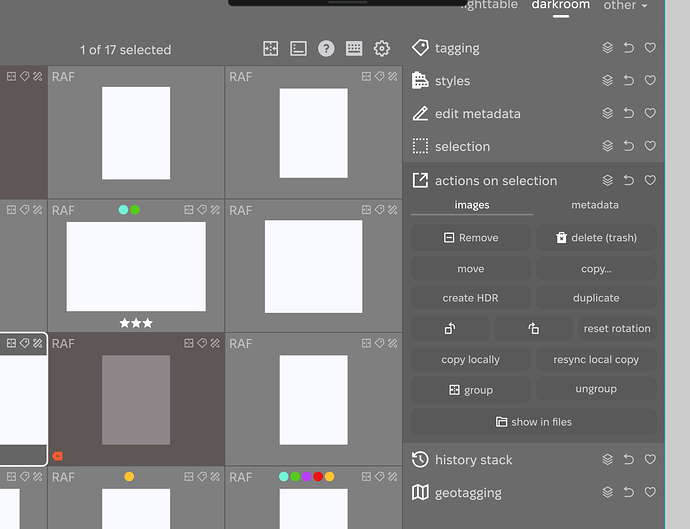
Task: Favorite the geotagging module heart
Action: coord(650,492)
